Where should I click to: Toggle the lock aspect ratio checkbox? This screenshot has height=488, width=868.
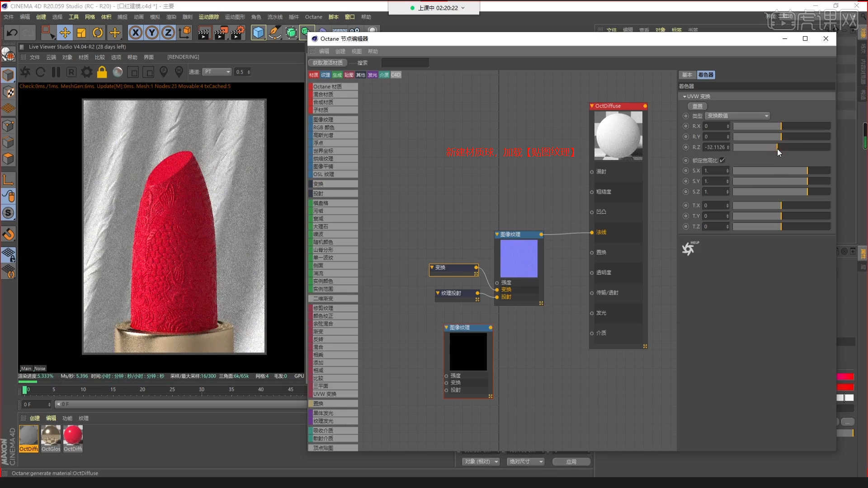click(x=722, y=160)
